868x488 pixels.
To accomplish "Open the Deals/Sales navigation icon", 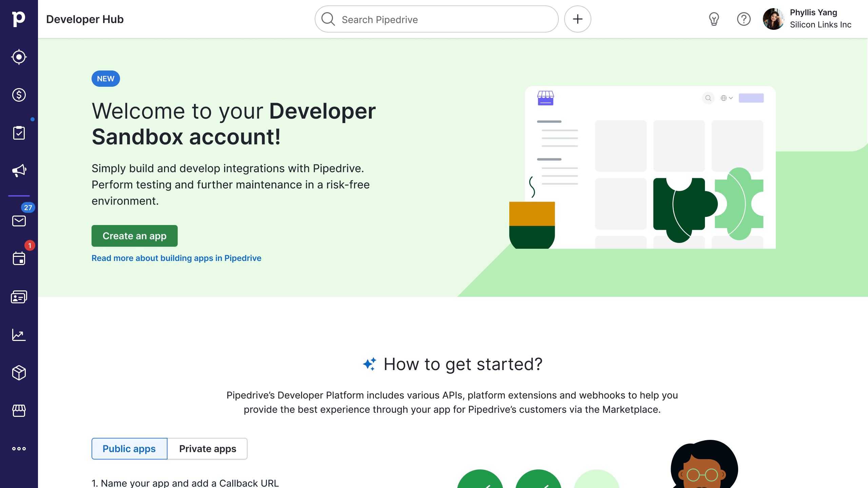I will coord(19,95).
